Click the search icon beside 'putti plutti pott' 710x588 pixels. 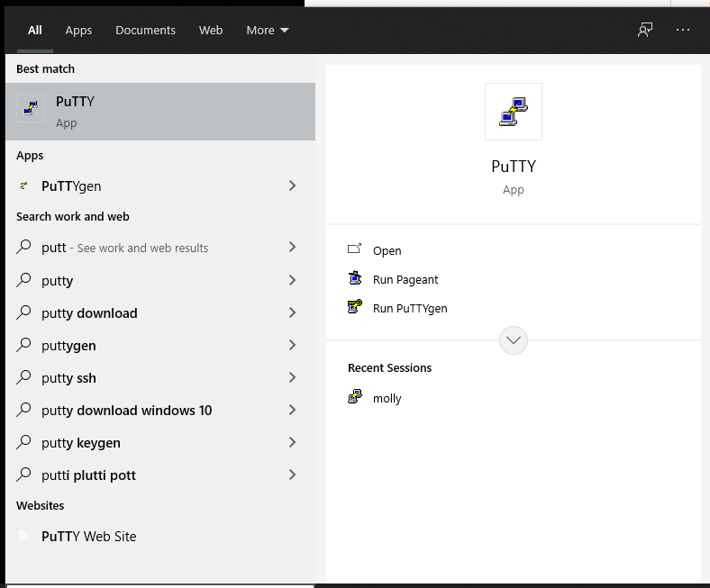23,475
